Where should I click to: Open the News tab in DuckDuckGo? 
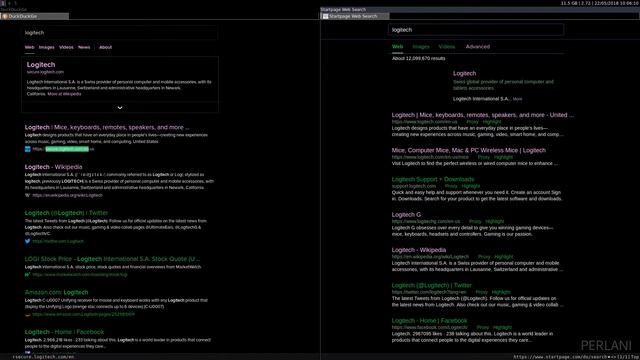tap(84, 47)
